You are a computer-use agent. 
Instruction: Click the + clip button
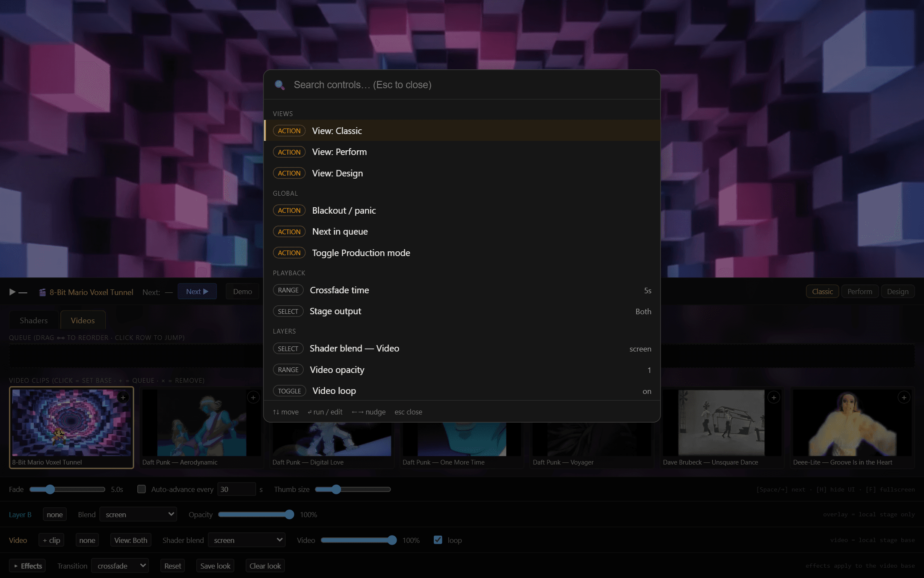tap(51, 540)
